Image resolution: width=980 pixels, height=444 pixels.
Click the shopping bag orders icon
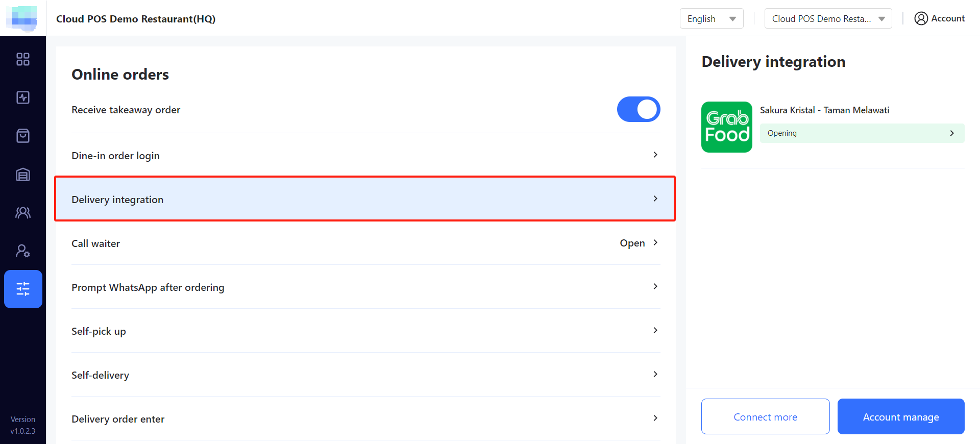[23, 136]
